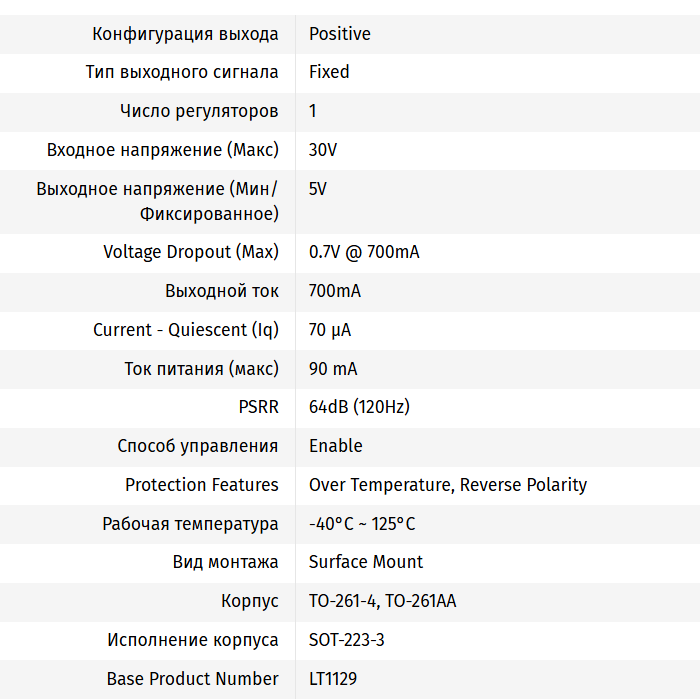Select the 'Positive' value cell

340,34
